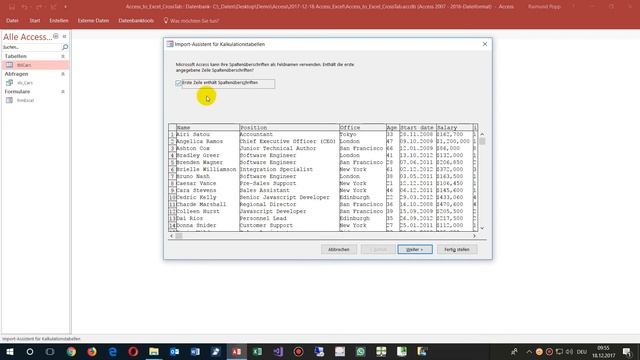The height and width of the screenshot is (360, 640).
Task: Select the tblCars table icon
Action: (x=9, y=65)
